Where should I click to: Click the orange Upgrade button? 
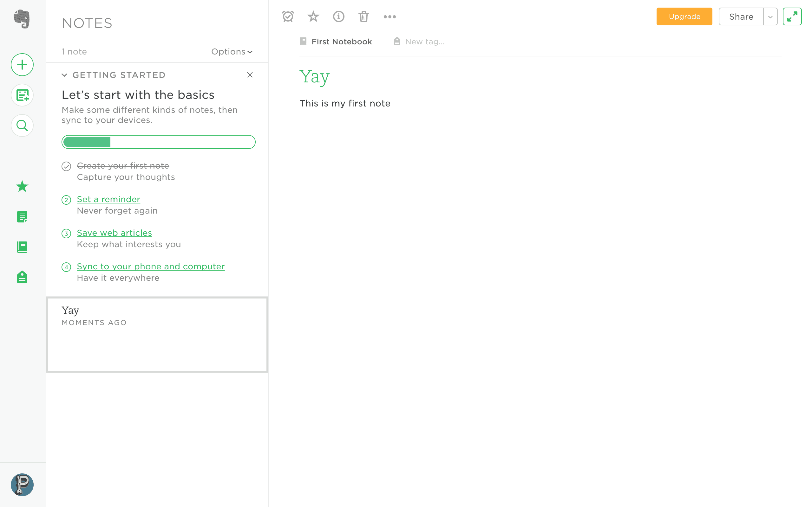pyautogui.click(x=684, y=16)
